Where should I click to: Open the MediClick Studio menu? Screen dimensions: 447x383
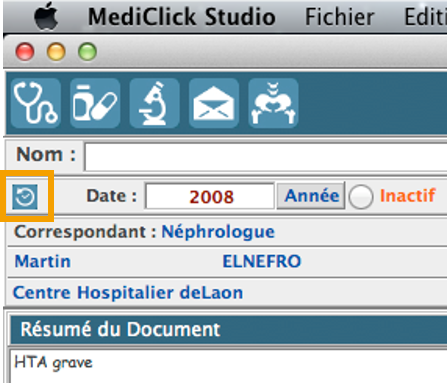182,17
